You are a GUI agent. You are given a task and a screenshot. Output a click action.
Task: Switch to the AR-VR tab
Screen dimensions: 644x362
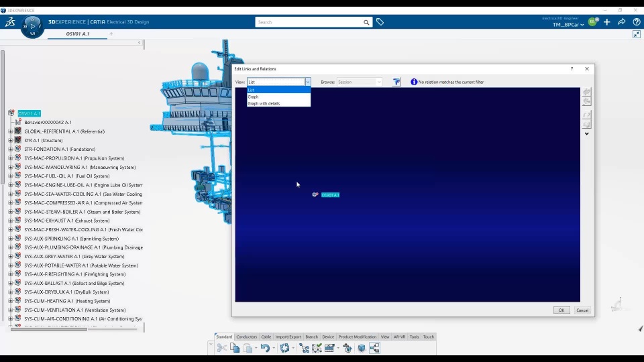click(399, 337)
